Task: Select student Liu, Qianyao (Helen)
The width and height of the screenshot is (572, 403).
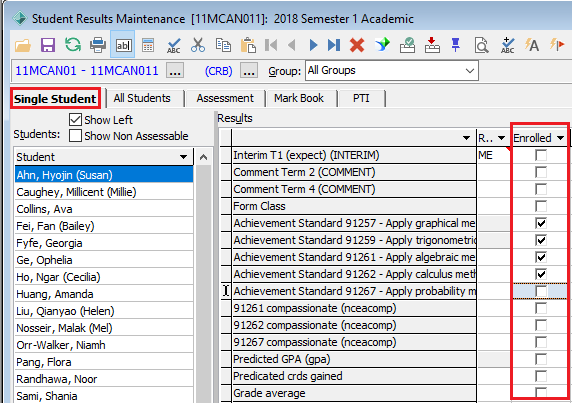Action: click(104, 311)
